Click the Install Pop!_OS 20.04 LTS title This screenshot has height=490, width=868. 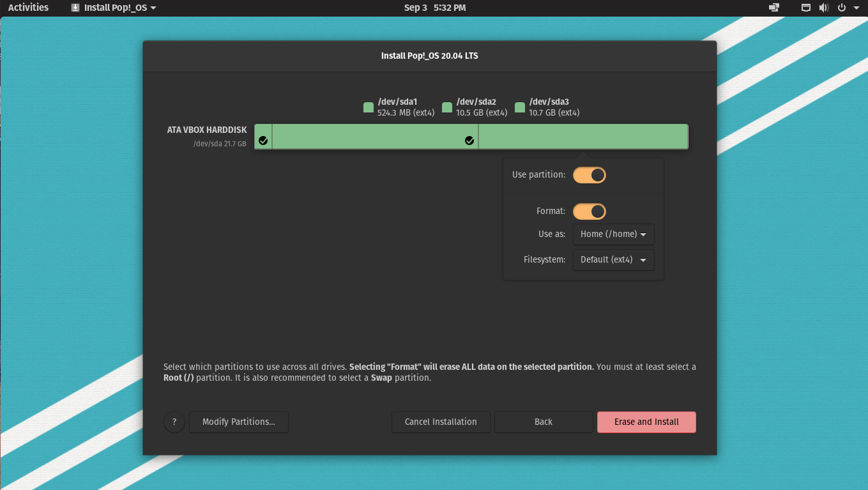point(429,56)
